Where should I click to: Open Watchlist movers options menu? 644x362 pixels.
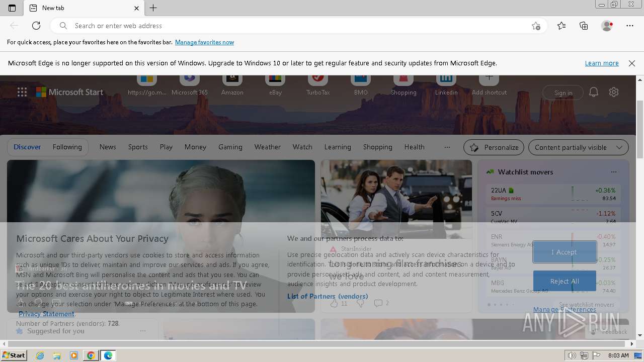614,172
